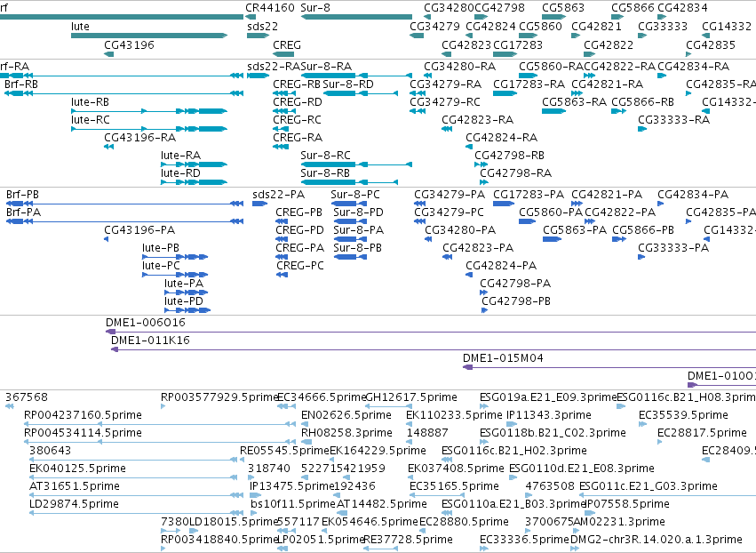
Task: Open the CG43196-RA transcript label
Action: pyautogui.click(x=139, y=138)
